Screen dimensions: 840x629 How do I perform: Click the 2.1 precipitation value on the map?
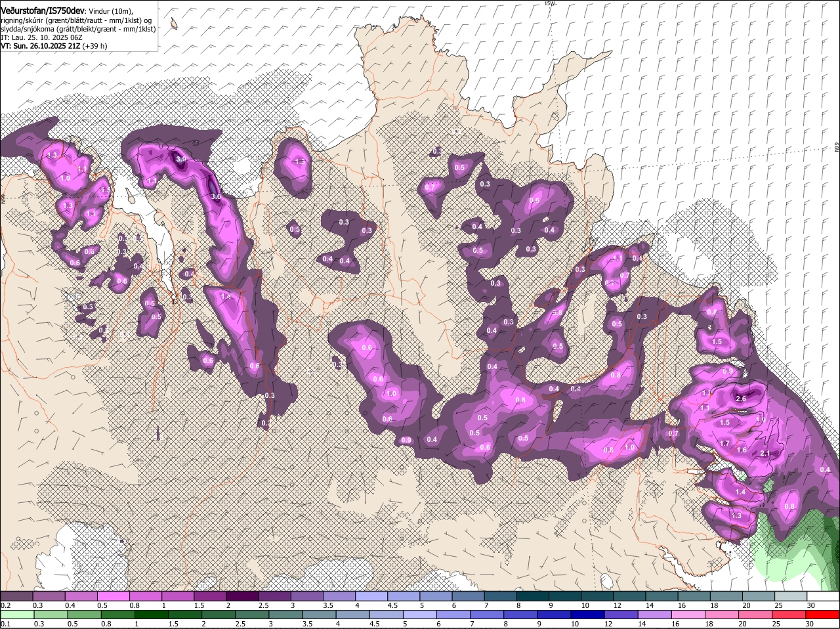765,454
